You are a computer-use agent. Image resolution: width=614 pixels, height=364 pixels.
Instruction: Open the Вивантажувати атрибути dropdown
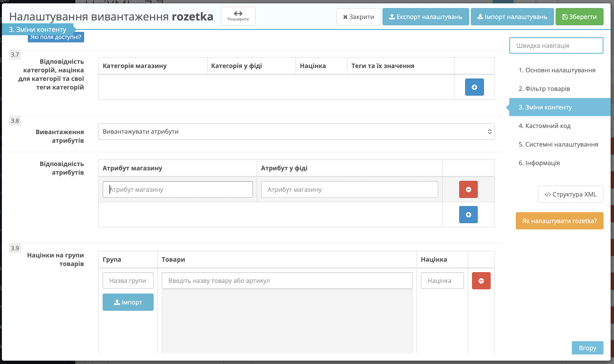tap(296, 132)
